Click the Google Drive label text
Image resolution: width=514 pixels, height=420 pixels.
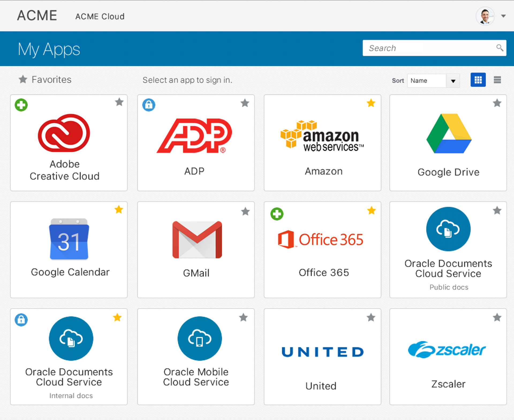tap(448, 172)
